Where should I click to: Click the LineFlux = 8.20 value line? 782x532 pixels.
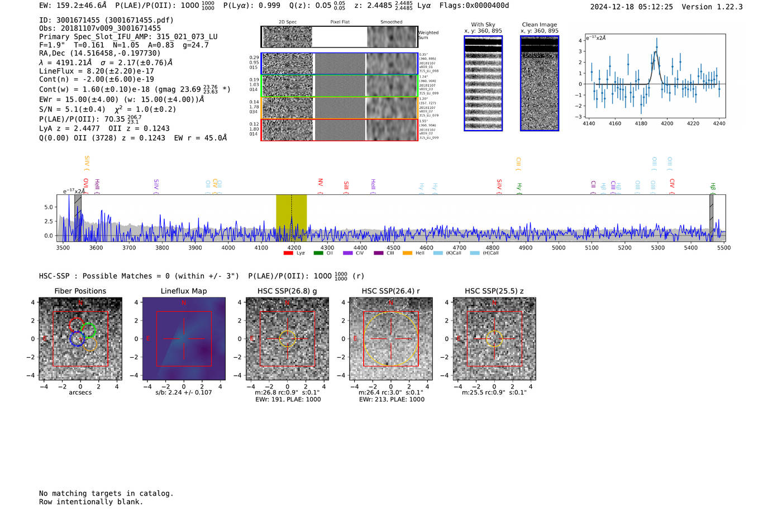(97, 71)
